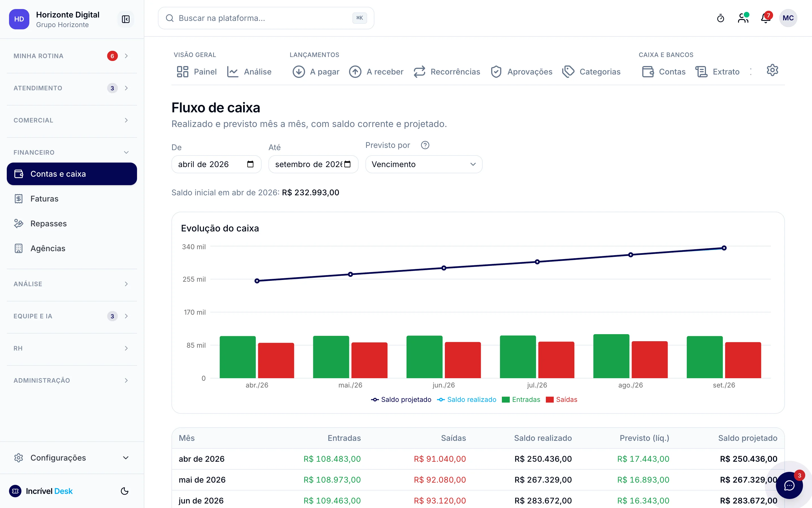Open the MC user avatar menu
Screen dimensions: 812x508
pos(788,18)
